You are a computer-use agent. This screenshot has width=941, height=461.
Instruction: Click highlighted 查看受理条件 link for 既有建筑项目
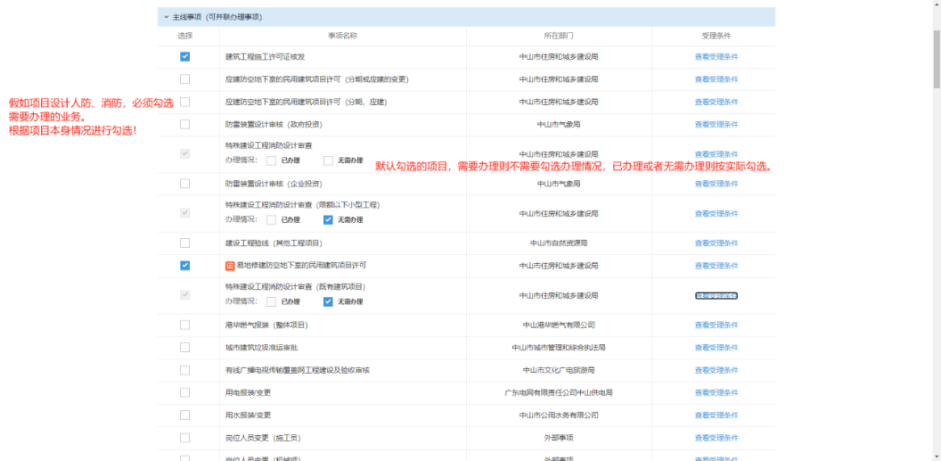click(716, 296)
